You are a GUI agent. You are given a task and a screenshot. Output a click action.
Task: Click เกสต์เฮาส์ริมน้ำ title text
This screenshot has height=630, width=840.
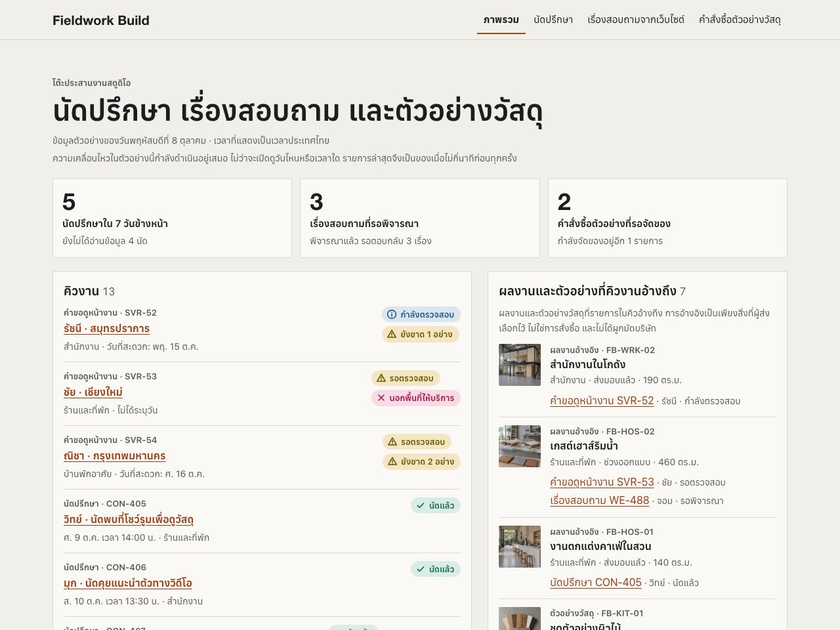click(x=584, y=446)
